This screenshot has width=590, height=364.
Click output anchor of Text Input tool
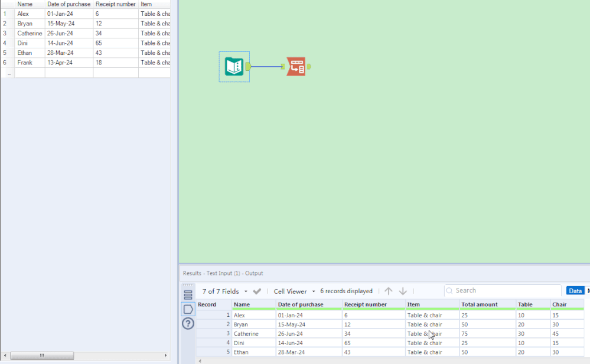248,67
